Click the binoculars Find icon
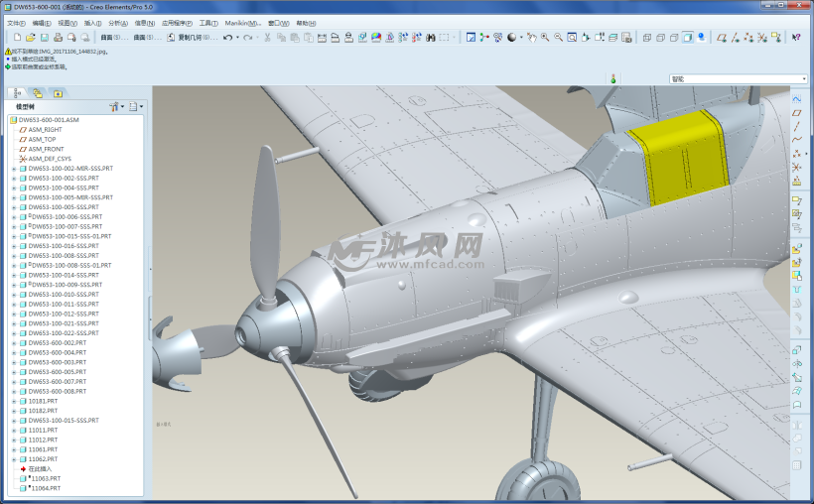 431,38
